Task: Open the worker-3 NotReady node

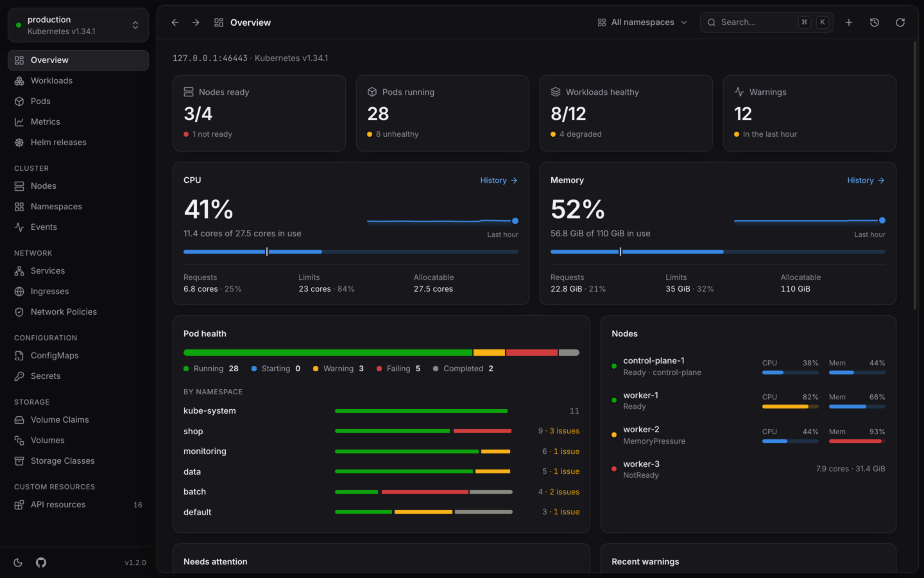Action: 748,469
